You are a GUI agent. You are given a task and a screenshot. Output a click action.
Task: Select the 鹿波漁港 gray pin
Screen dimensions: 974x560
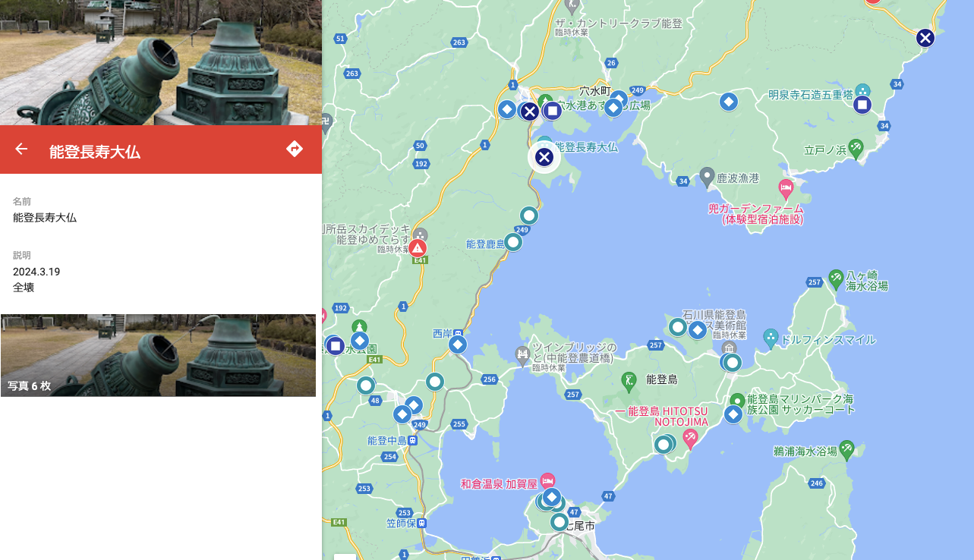[707, 177]
